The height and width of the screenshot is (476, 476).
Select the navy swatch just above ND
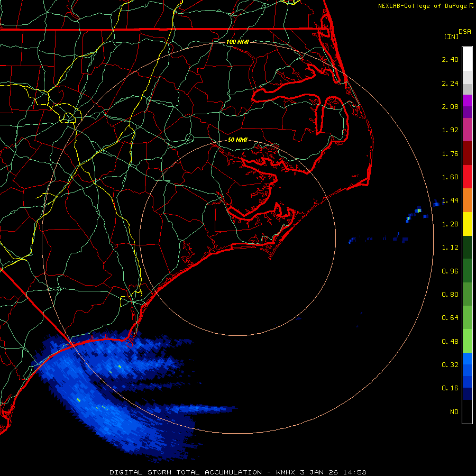(x=467, y=394)
